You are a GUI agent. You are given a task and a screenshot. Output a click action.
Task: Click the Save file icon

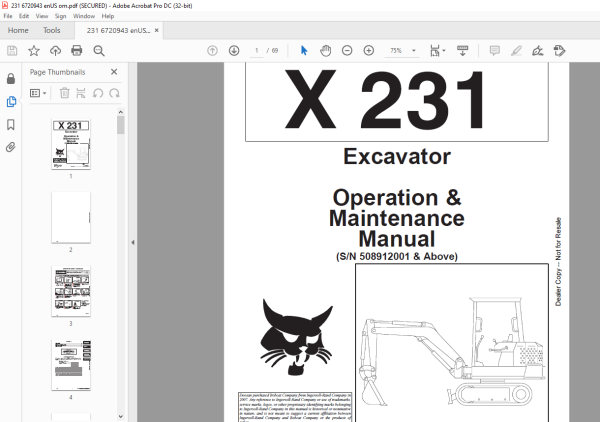pos(12,51)
